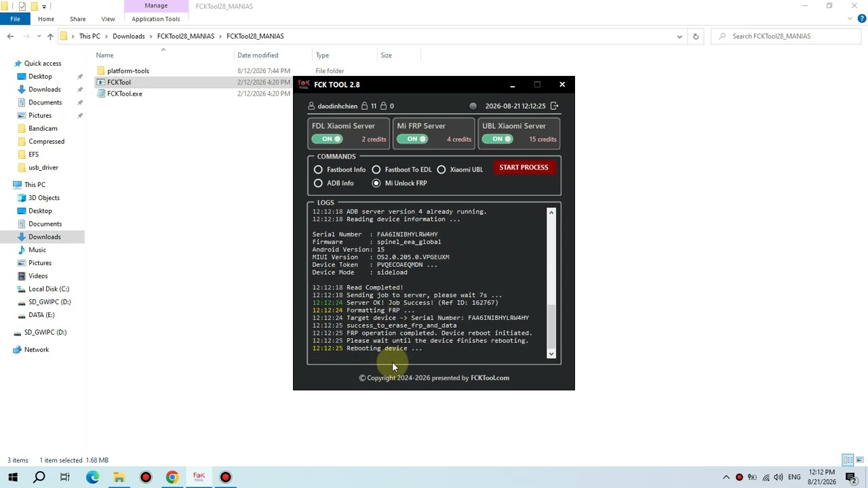Select the FCKTool.exe file
This screenshot has height=488, width=868.
(x=125, y=94)
